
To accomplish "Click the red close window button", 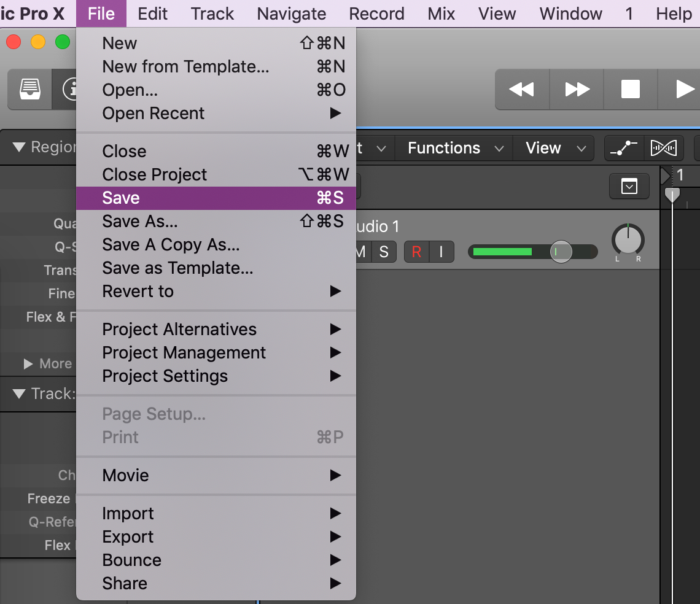I will point(14,42).
